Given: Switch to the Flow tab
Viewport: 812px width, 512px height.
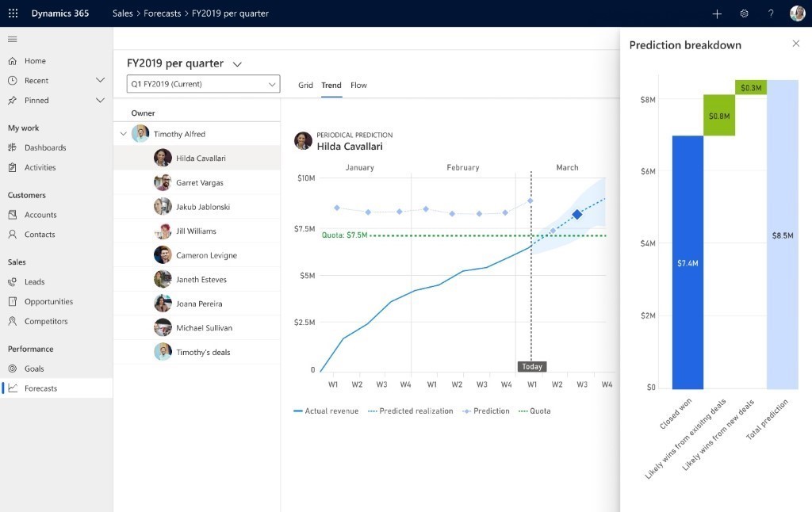Looking at the screenshot, I should [358, 85].
